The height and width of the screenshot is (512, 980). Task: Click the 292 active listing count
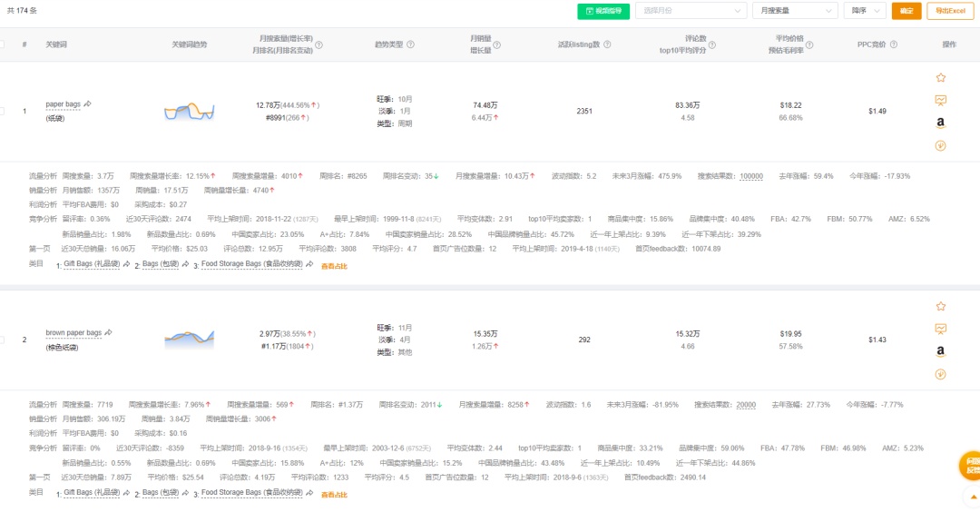pos(584,340)
